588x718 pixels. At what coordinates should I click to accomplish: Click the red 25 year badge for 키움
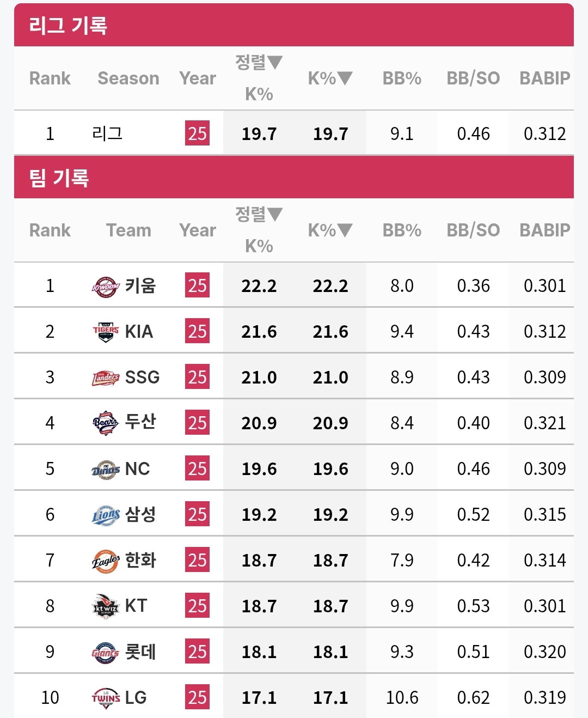(197, 285)
